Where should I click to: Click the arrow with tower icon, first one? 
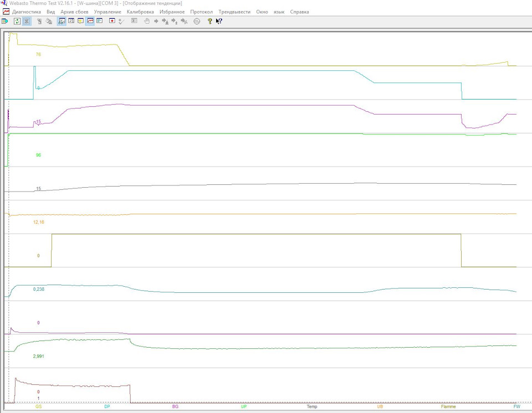pos(165,22)
